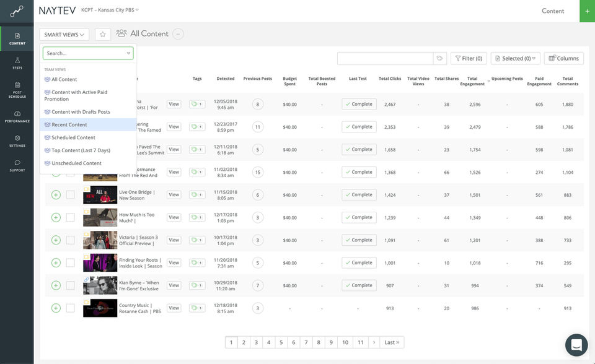The height and width of the screenshot is (364, 595).
Task: Open the Tests section in sidebar
Action: (x=17, y=63)
